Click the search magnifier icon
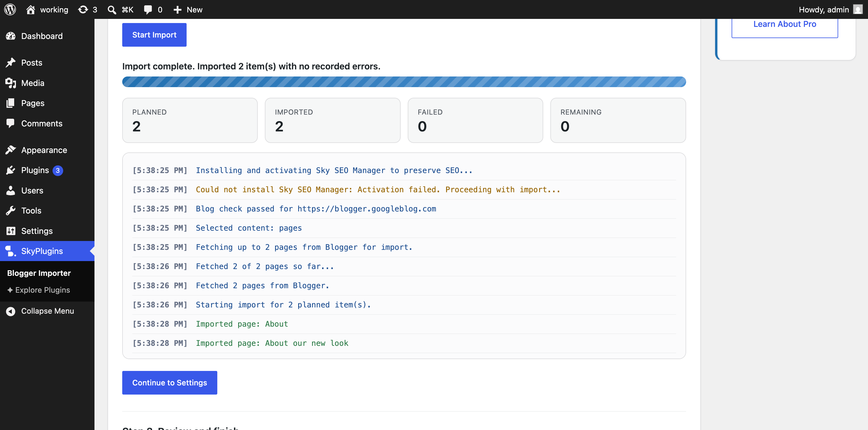This screenshot has width=868, height=430. click(x=112, y=10)
